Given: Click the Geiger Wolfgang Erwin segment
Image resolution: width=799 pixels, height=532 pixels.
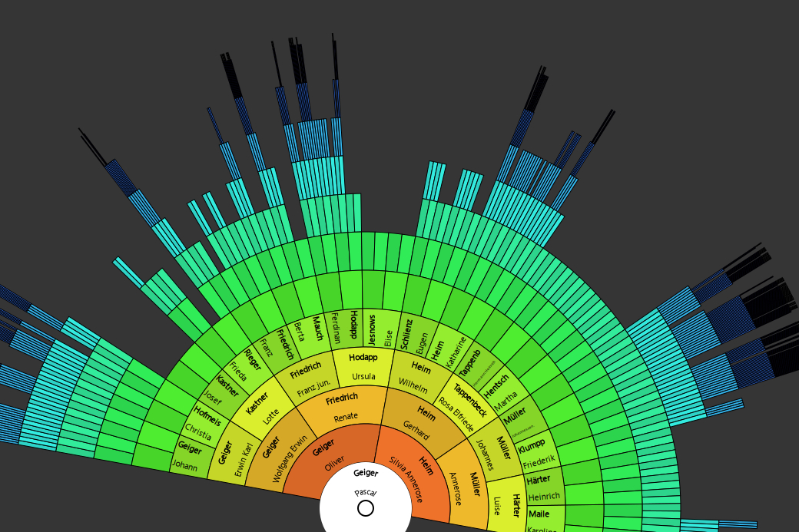Looking at the screenshot, I should 280,453.
